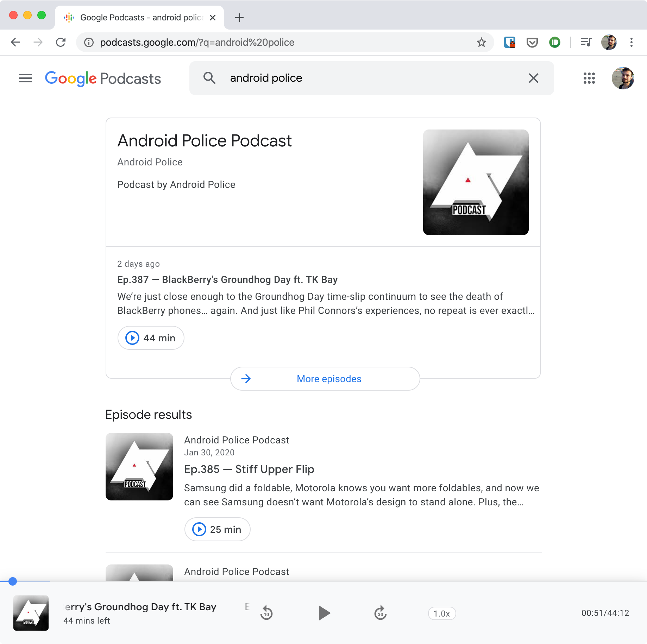Open a new browser tab
Screen dimensions: 647x644
click(239, 18)
